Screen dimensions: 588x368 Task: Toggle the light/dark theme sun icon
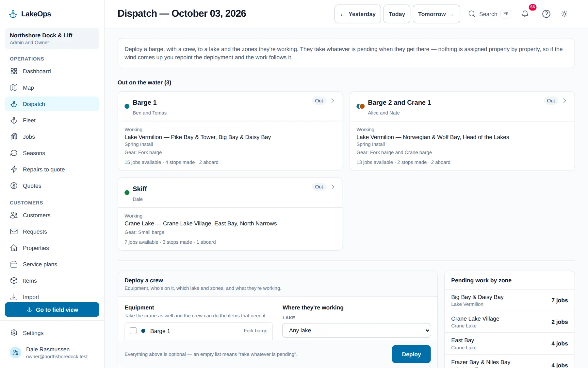pyautogui.click(x=564, y=14)
